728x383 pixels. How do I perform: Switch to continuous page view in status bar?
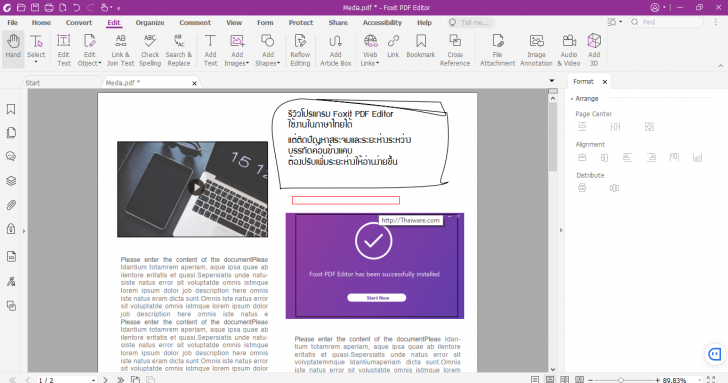point(550,379)
